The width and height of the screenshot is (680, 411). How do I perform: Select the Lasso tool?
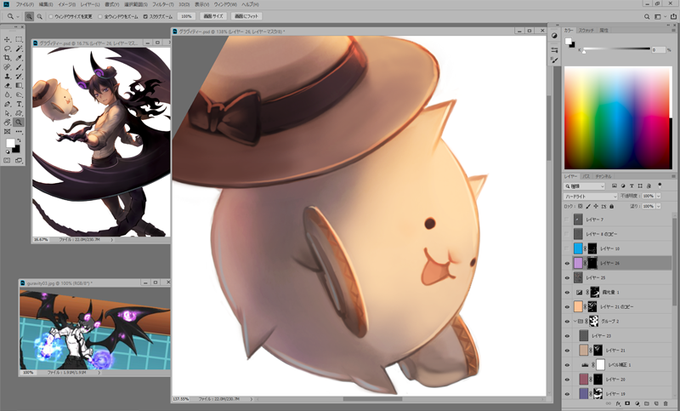tap(7, 49)
